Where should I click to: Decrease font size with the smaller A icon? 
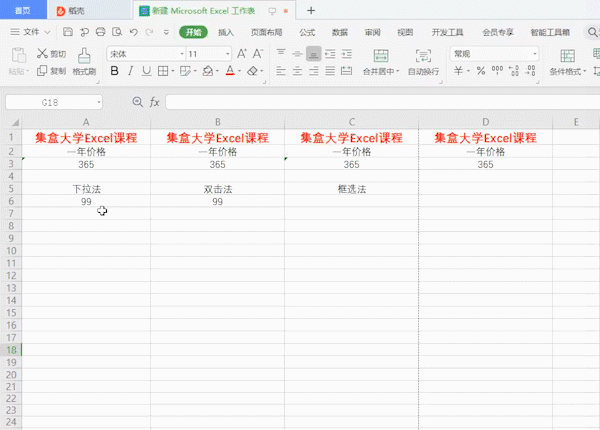click(258, 54)
